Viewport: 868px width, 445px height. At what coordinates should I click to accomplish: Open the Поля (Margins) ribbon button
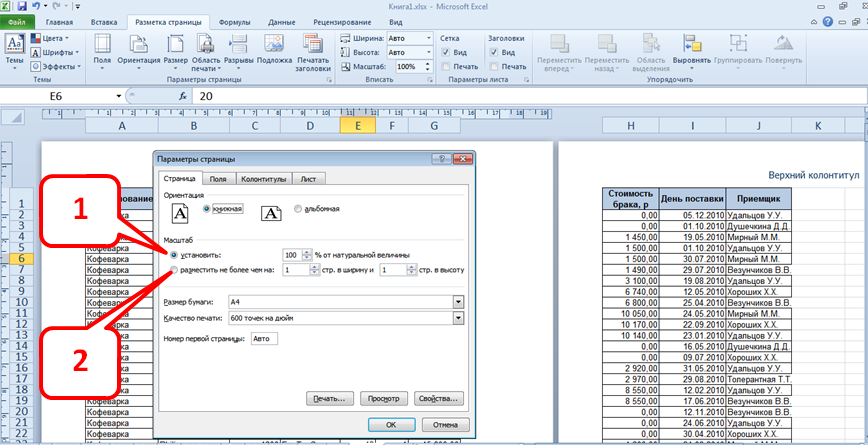[102, 47]
